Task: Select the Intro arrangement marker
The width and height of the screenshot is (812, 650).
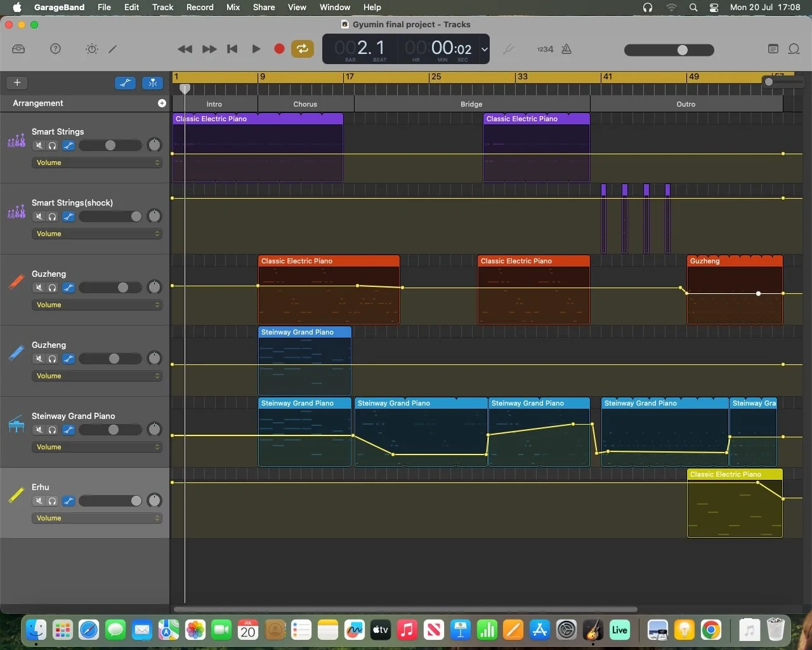Action: [214, 104]
